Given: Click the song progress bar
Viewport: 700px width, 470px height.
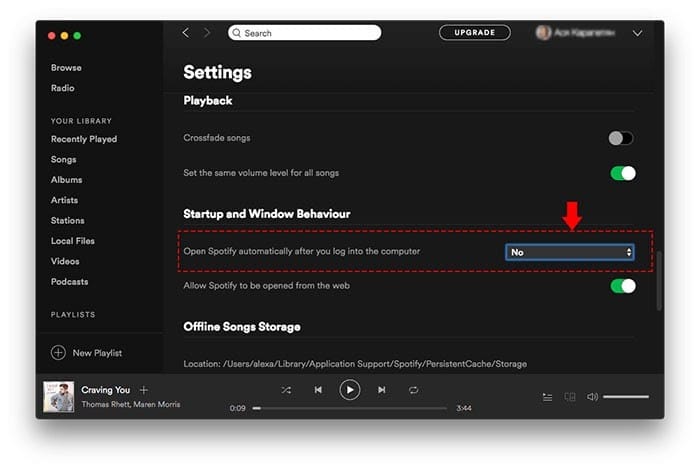Looking at the screenshot, I should pos(350,408).
